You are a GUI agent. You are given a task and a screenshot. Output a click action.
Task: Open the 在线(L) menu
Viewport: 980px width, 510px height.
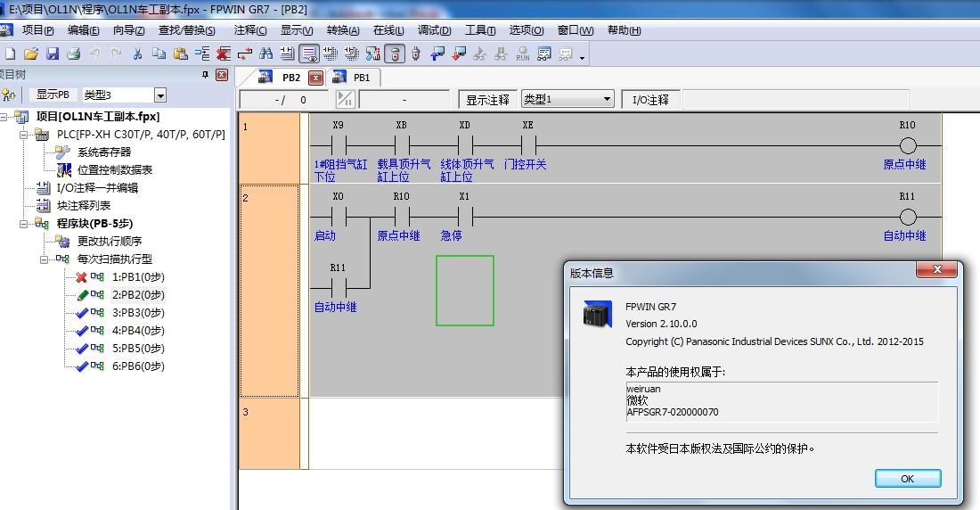[388, 30]
